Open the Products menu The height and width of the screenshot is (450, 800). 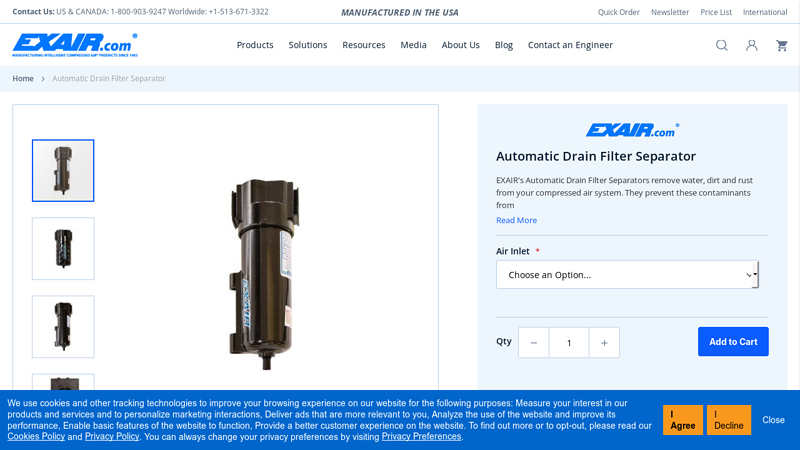click(255, 45)
